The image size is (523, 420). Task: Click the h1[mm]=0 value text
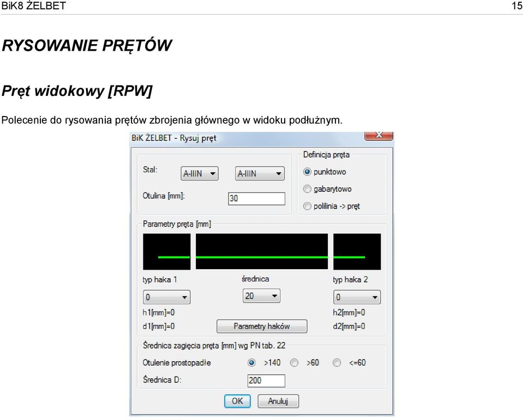pos(159,313)
